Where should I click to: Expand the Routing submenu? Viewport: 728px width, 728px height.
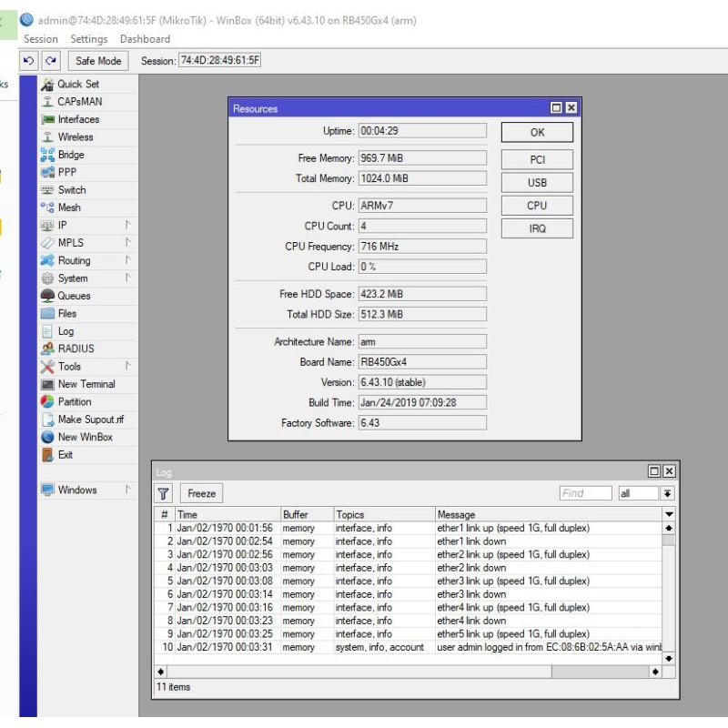pos(127,260)
